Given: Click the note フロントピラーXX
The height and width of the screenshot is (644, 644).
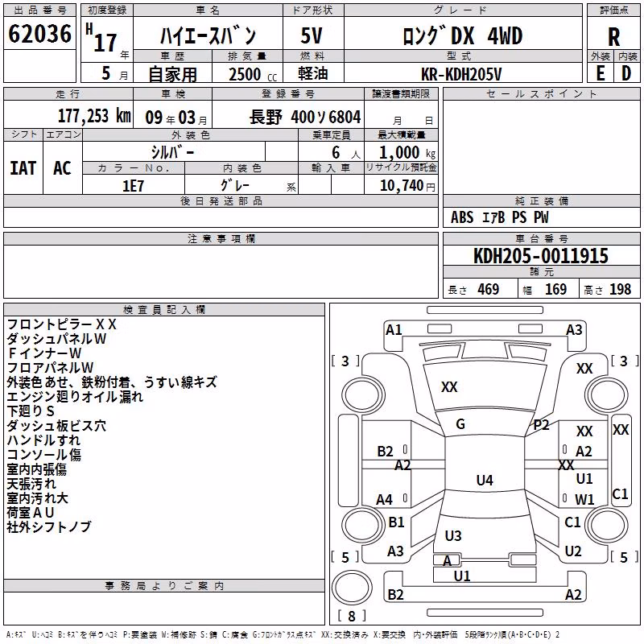Looking at the screenshot, I should tap(62, 324).
